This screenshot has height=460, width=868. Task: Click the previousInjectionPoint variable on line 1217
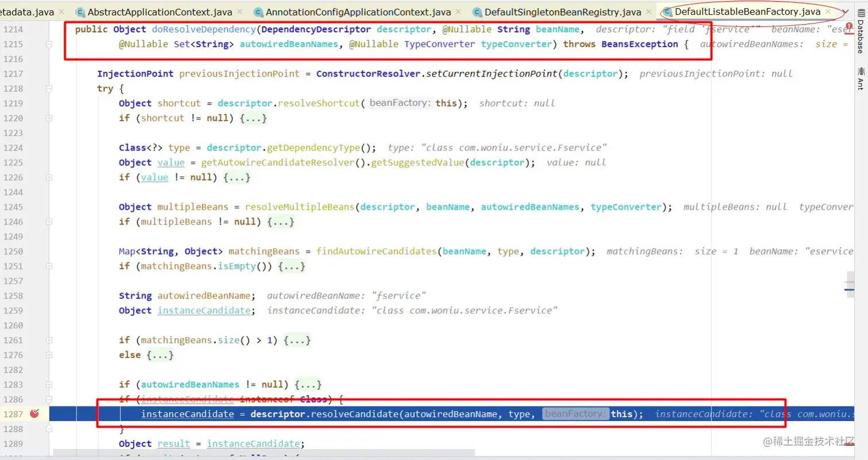tap(239, 74)
